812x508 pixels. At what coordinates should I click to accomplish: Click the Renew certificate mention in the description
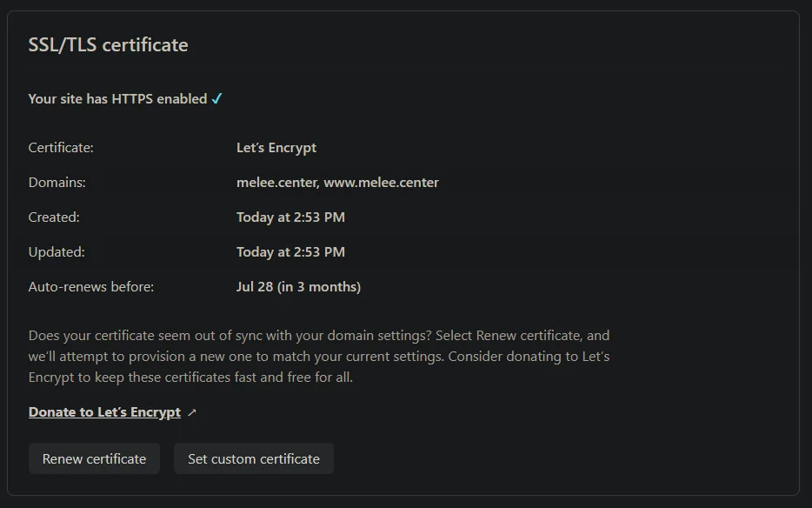(517, 335)
